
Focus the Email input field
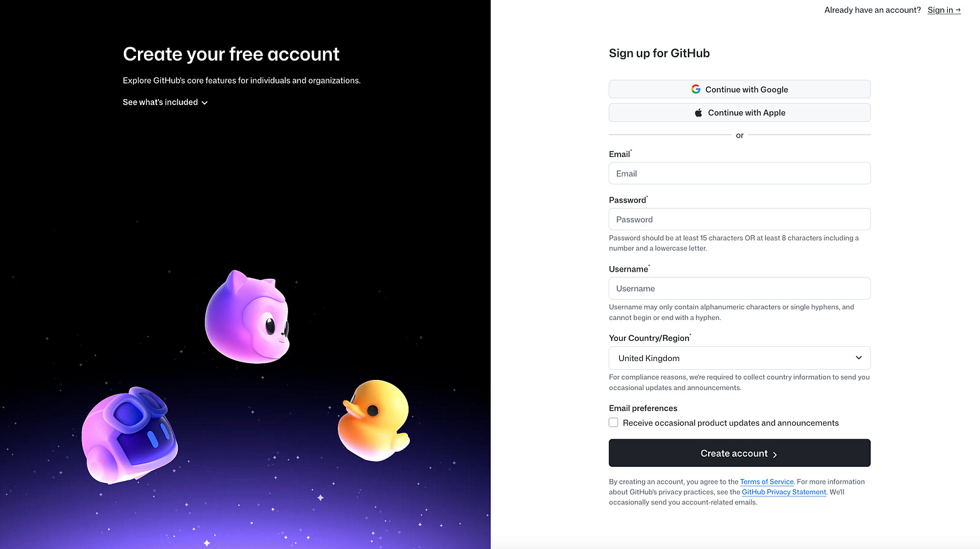coord(740,173)
